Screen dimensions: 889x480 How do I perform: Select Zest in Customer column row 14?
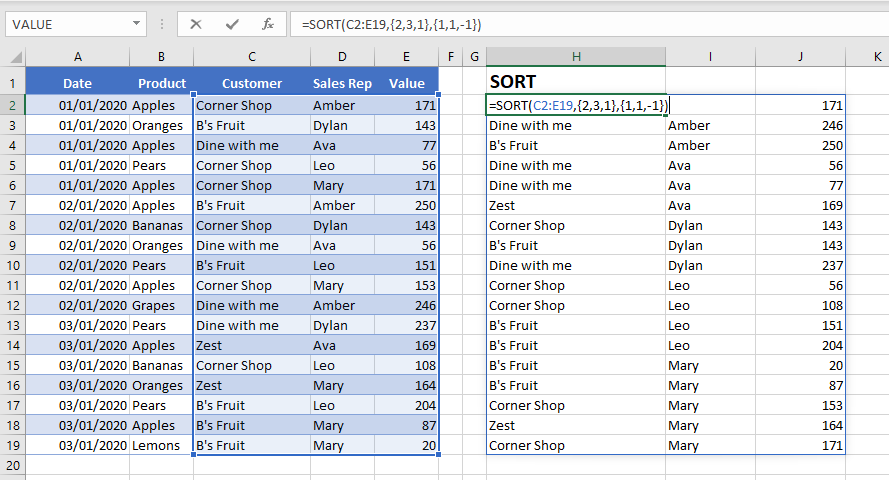tap(252, 346)
